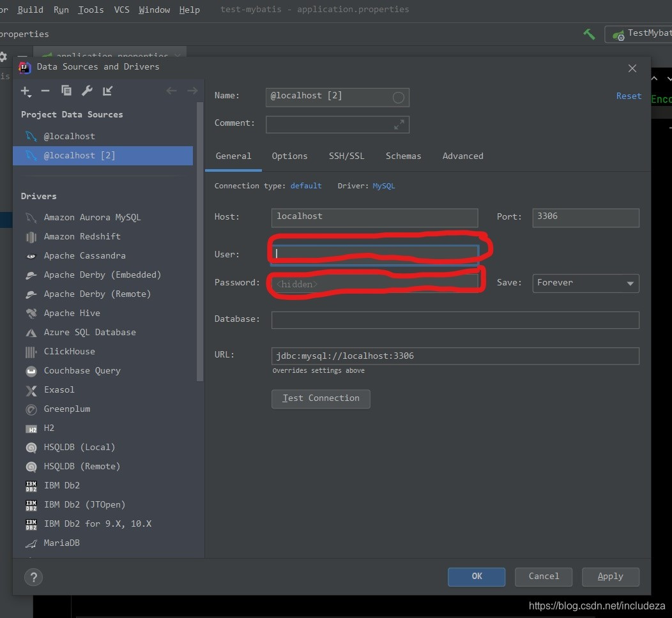The height and width of the screenshot is (618, 672).
Task: Confirm dialog with OK button
Action: (x=477, y=577)
